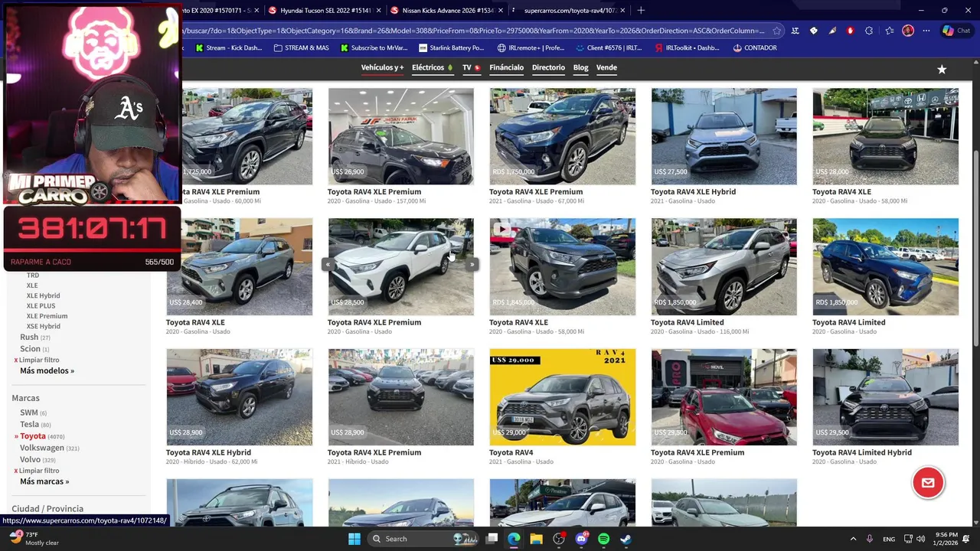980x551 pixels.
Task: Click the white star favorites icon in site header
Action: pyautogui.click(x=942, y=70)
